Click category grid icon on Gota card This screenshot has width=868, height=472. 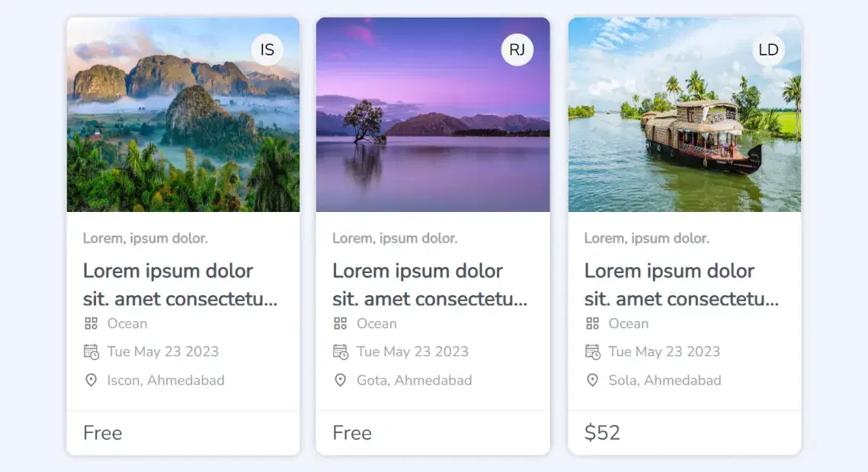341,323
